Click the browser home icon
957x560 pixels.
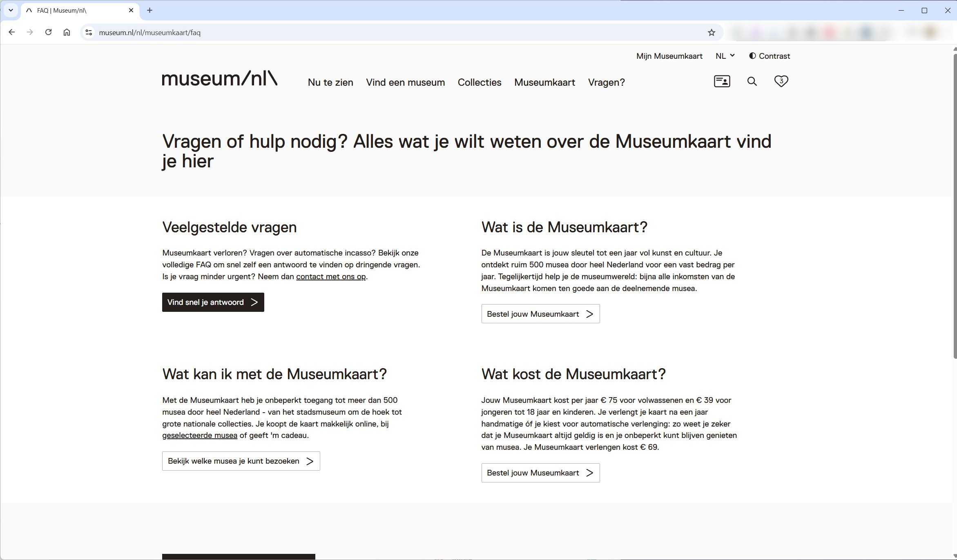coord(67,32)
